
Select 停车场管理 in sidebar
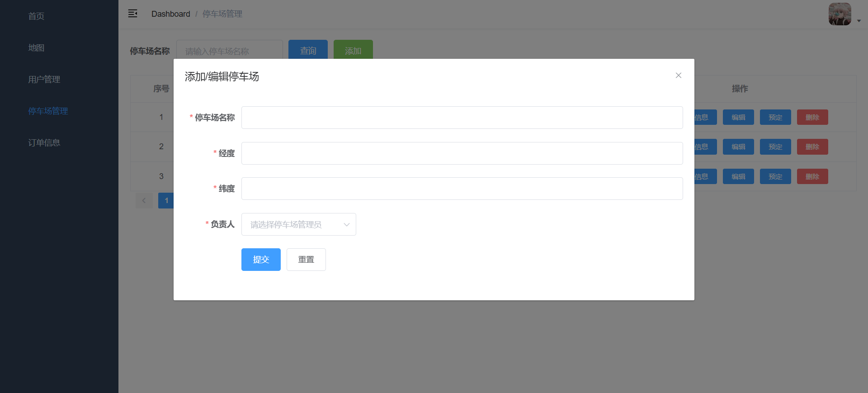click(48, 111)
